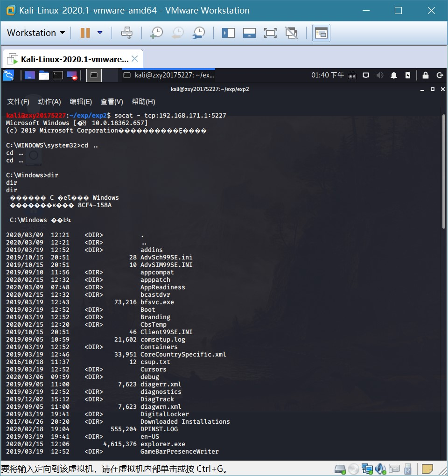
Task: Launch the terminal emulator from Kali panel
Action: point(58,75)
